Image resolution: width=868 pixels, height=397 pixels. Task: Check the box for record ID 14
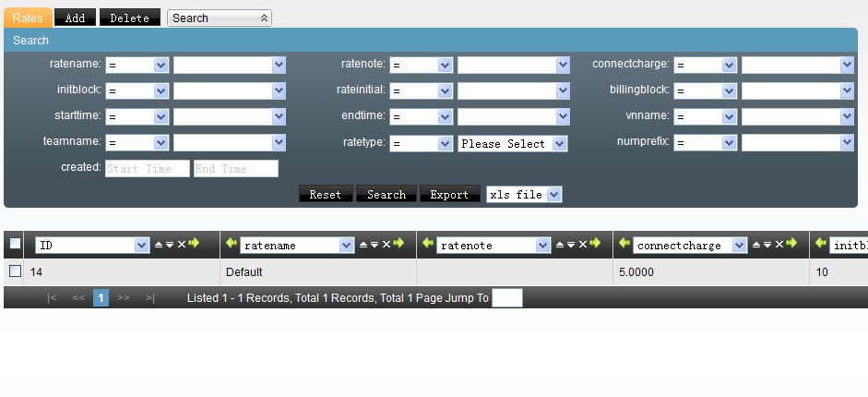pyautogui.click(x=15, y=271)
